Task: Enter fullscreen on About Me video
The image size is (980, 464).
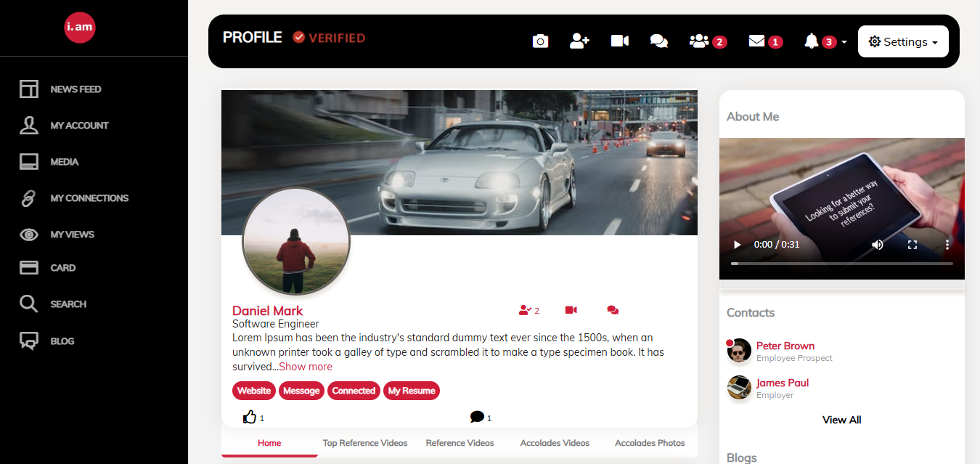Action: click(912, 245)
